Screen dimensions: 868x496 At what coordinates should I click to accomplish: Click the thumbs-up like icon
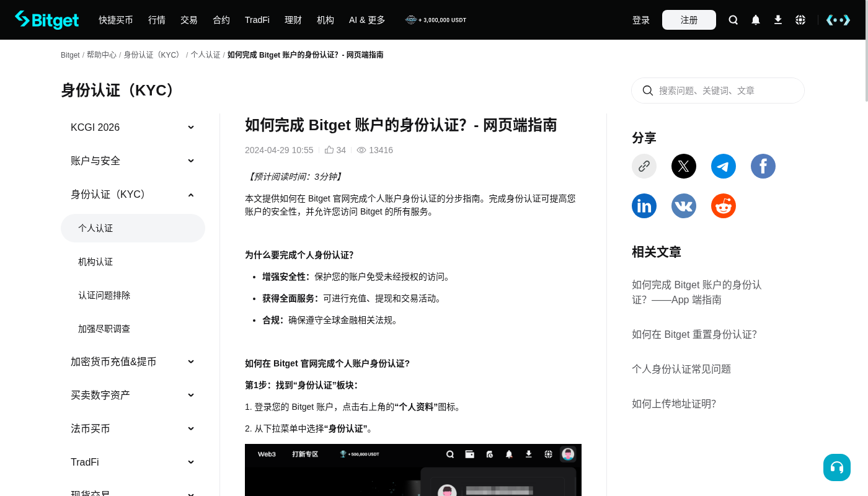(x=329, y=150)
